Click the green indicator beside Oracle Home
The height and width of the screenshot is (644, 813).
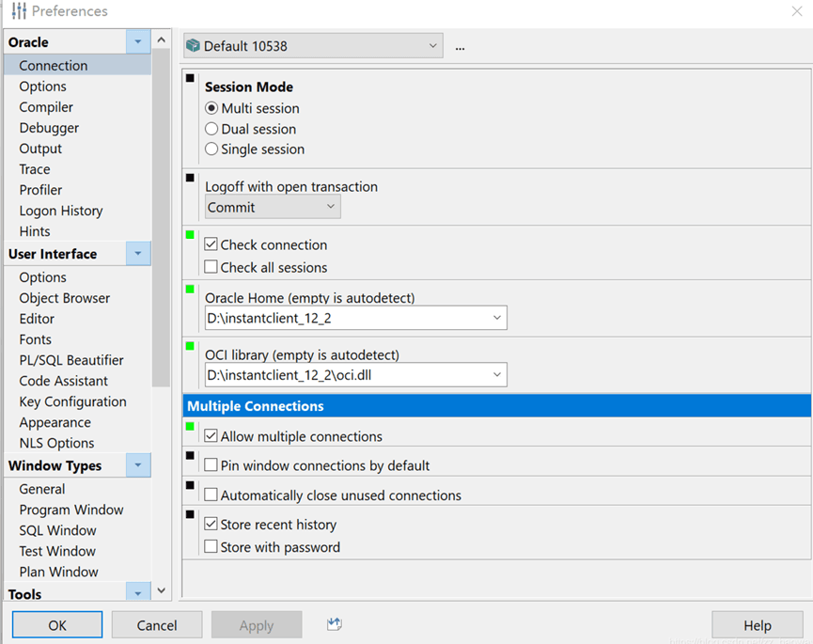190,290
